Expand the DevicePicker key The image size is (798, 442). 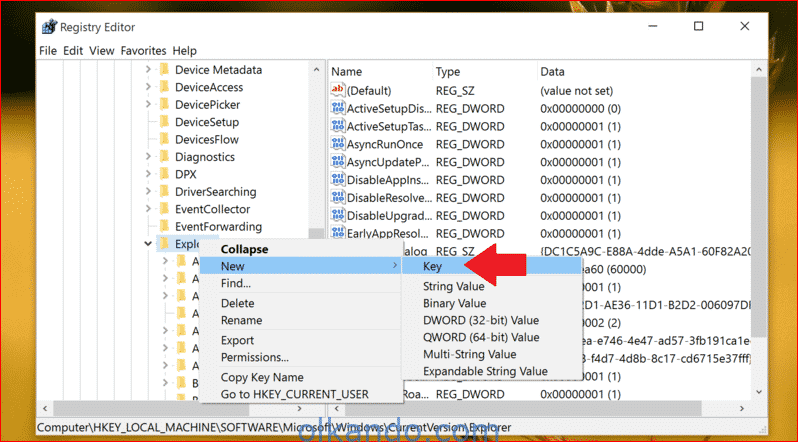148,104
